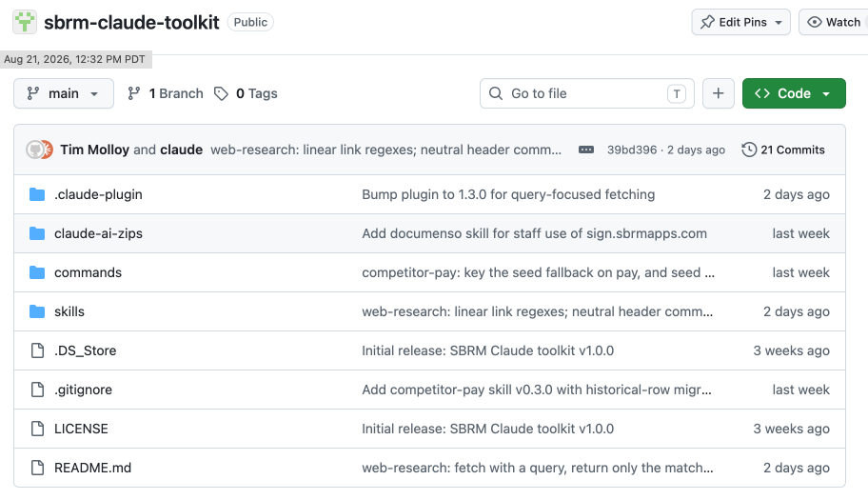Click the sbrm-claude-toolkit repository title
868x500 pixels.
pos(131,22)
